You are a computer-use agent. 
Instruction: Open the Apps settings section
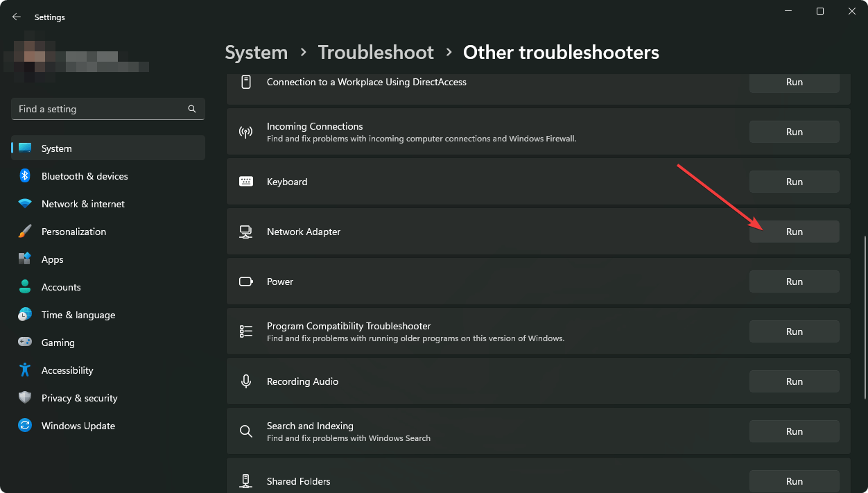[52, 259]
